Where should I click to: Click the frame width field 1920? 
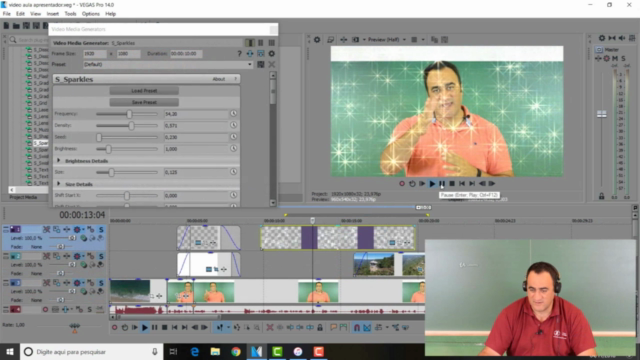[x=95, y=53]
